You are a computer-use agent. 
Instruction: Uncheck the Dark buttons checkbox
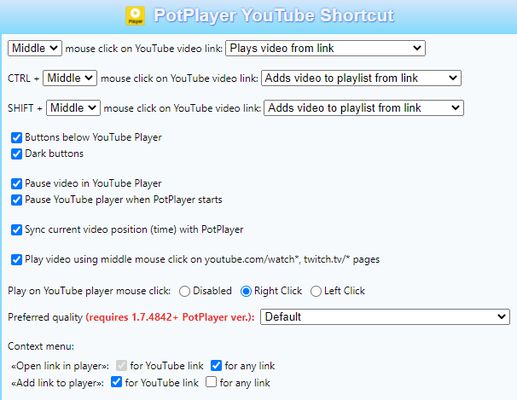(16, 154)
